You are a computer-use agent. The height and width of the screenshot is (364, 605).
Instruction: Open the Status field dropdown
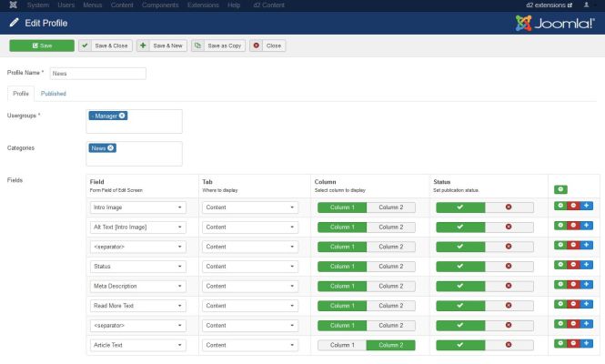tap(137, 267)
